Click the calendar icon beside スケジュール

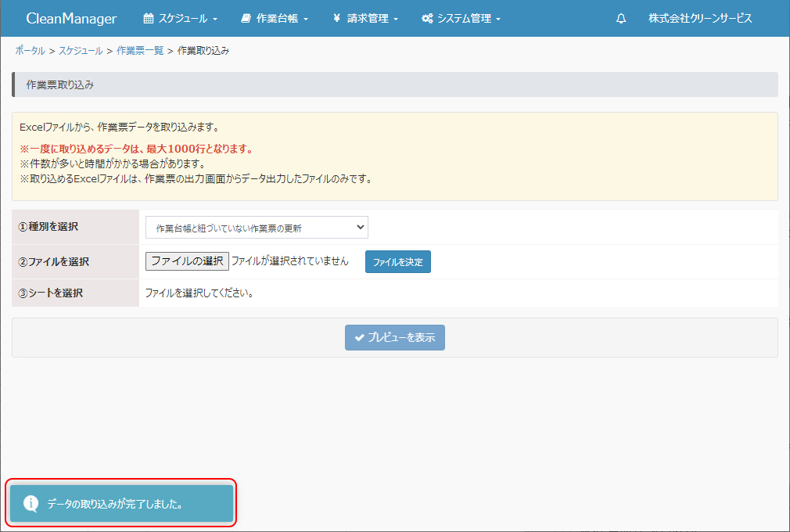tap(149, 19)
